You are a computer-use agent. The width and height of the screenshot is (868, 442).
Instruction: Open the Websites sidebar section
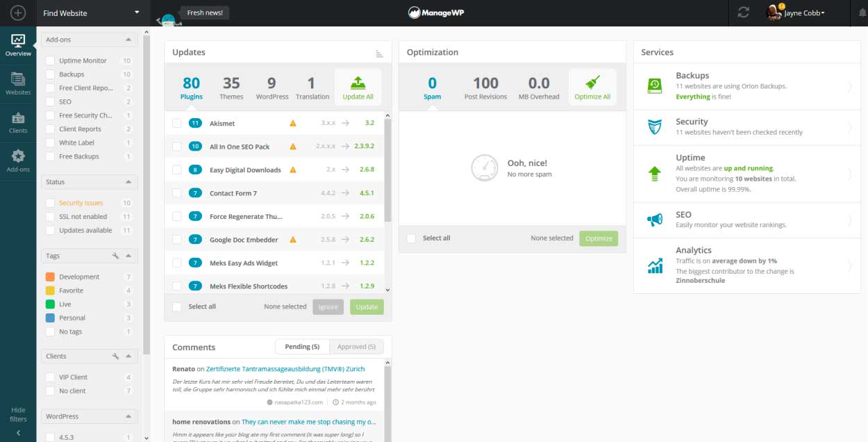pyautogui.click(x=18, y=83)
